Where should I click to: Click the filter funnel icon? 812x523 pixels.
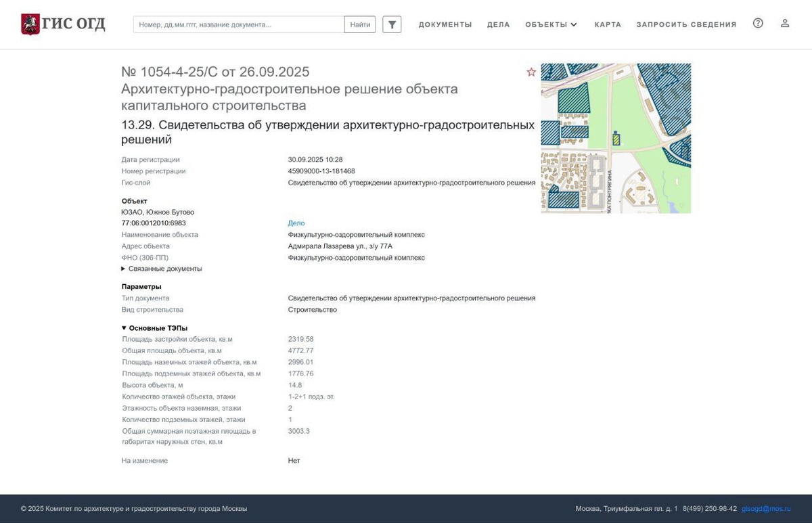(392, 24)
